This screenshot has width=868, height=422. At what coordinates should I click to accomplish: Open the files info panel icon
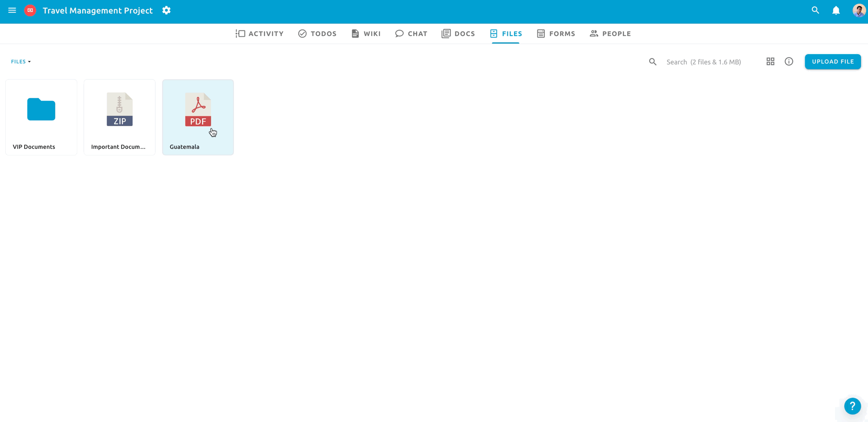(789, 62)
